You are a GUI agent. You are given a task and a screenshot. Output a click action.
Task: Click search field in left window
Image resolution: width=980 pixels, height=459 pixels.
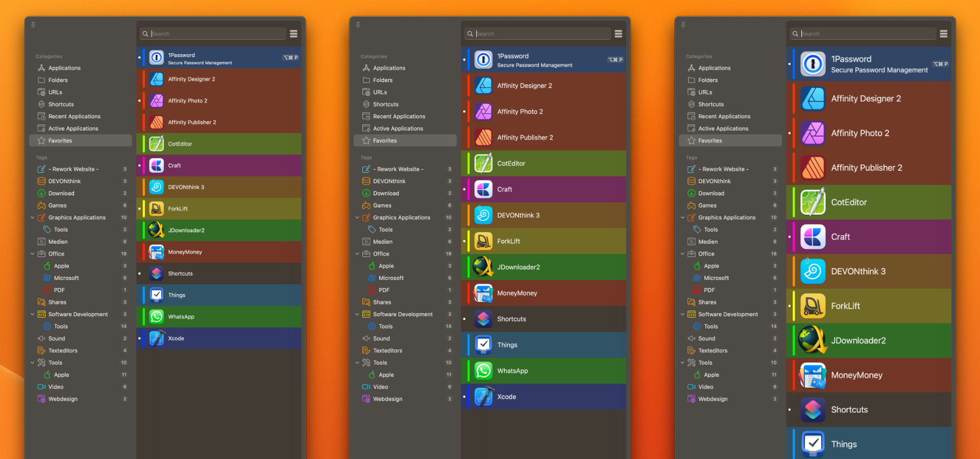213,34
